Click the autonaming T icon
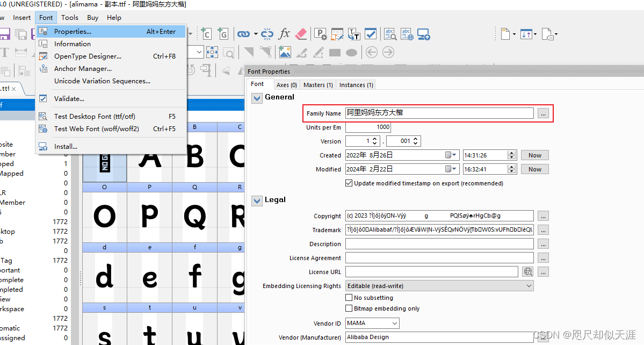This screenshot has height=345, width=644. click(x=353, y=34)
